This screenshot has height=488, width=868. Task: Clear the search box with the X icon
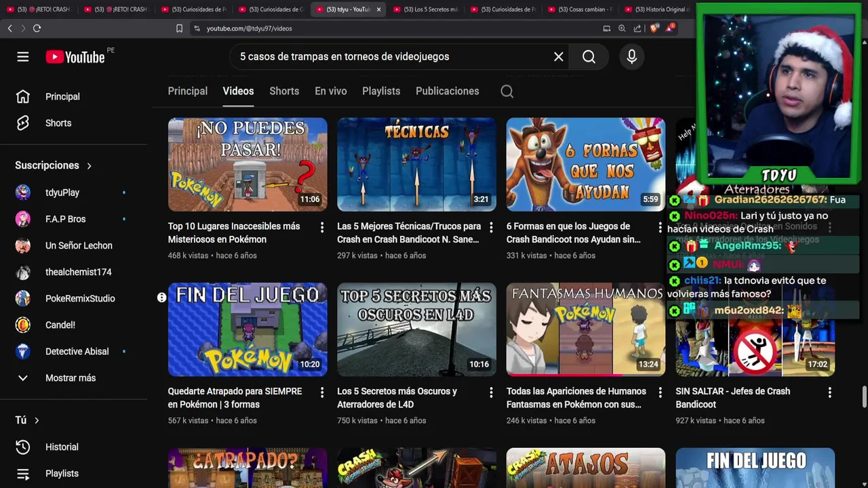[559, 57]
